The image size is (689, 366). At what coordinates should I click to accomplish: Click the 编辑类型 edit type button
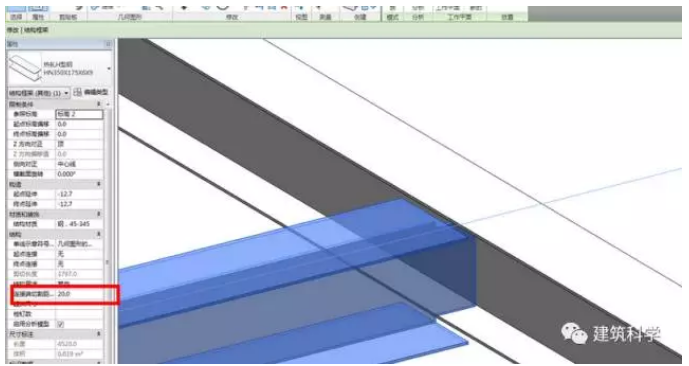(90, 92)
